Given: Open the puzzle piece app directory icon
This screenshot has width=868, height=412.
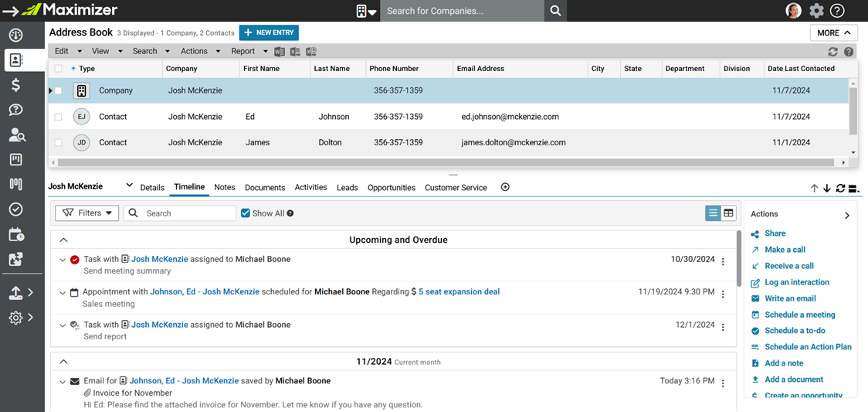Looking at the screenshot, I should click(16, 259).
